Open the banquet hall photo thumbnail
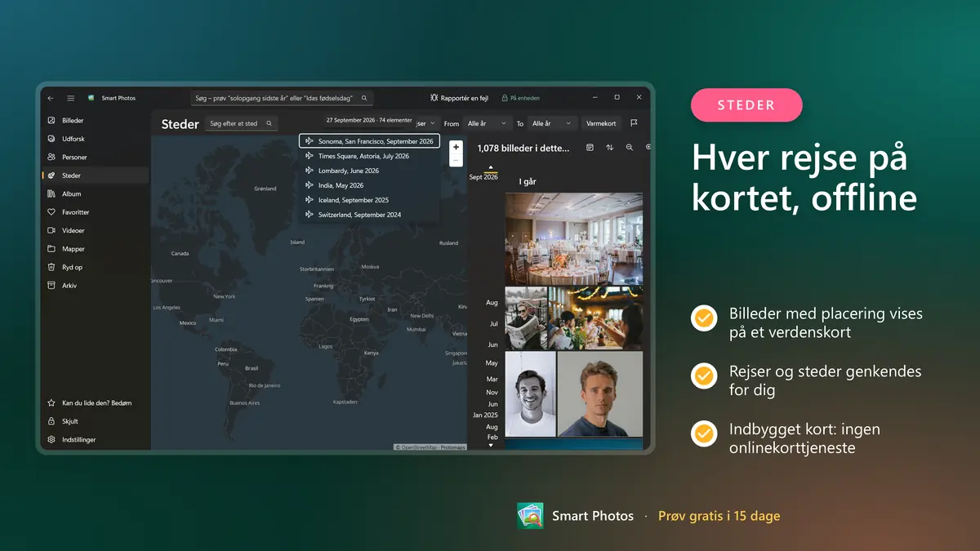The height and width of the screenshot is (551, 980). tap(574, 238)
